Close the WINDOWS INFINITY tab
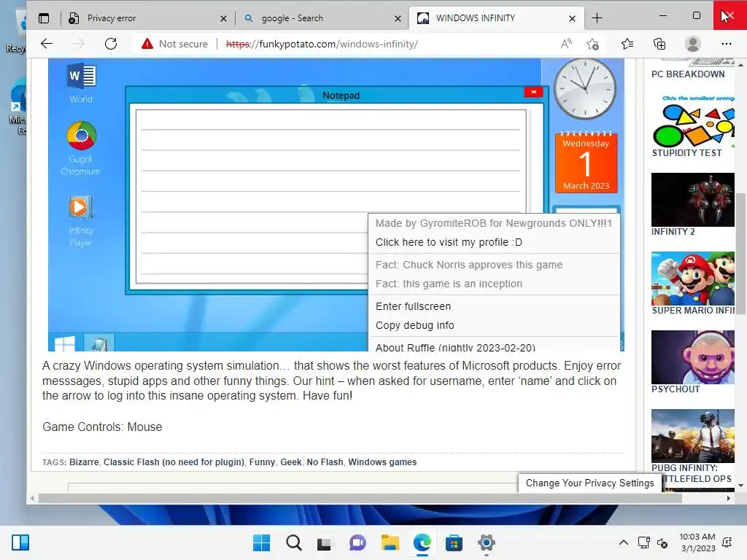The image size is (747, 560). click(572, 18)
